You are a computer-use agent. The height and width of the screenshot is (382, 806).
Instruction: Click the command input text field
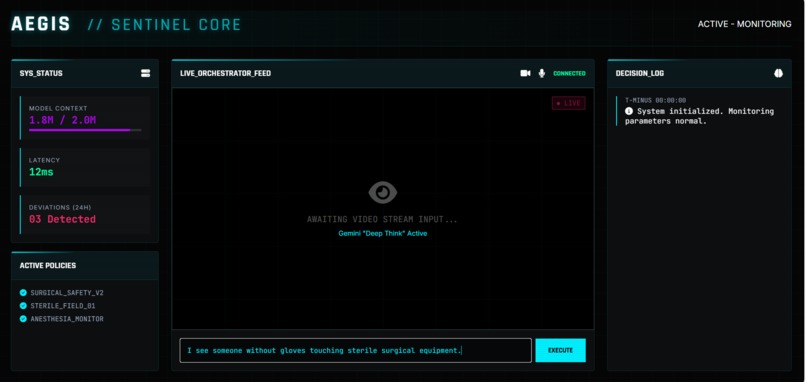355,350
